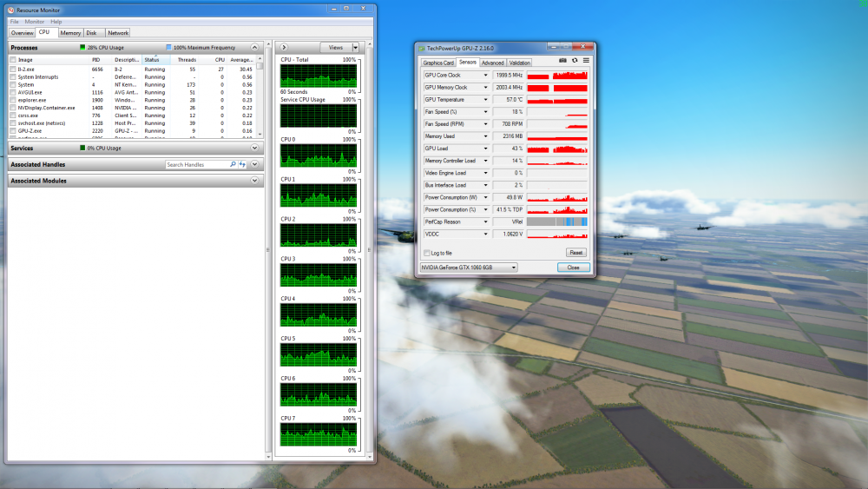The height and width of the screenshot is (489, 868).
Task: Click the 1999.5 MHz core clock value
Action: point(508,76)
